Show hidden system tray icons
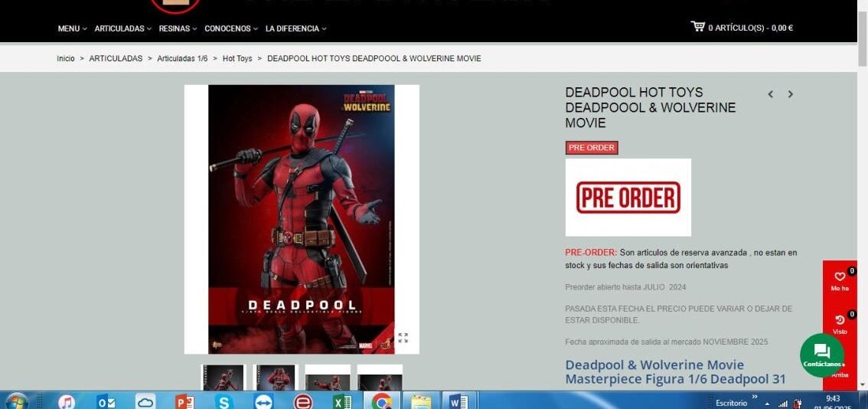 tap(768, 404)
